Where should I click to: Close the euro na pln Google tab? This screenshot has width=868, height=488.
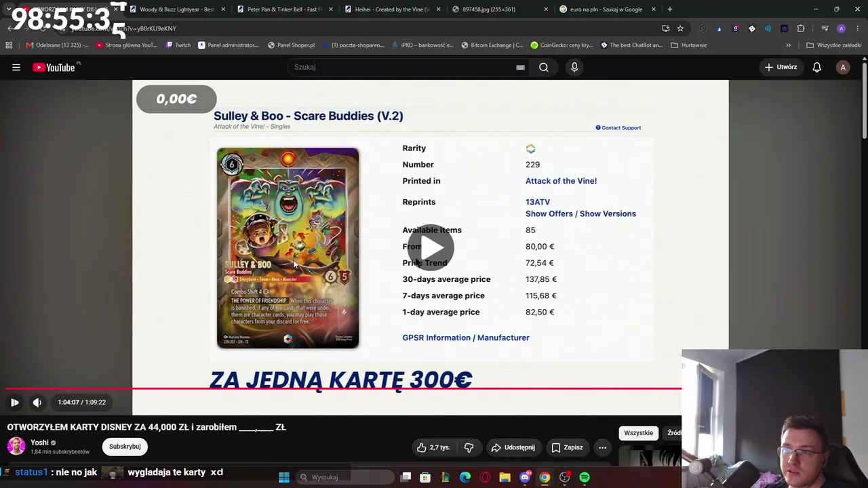point(654,9)
